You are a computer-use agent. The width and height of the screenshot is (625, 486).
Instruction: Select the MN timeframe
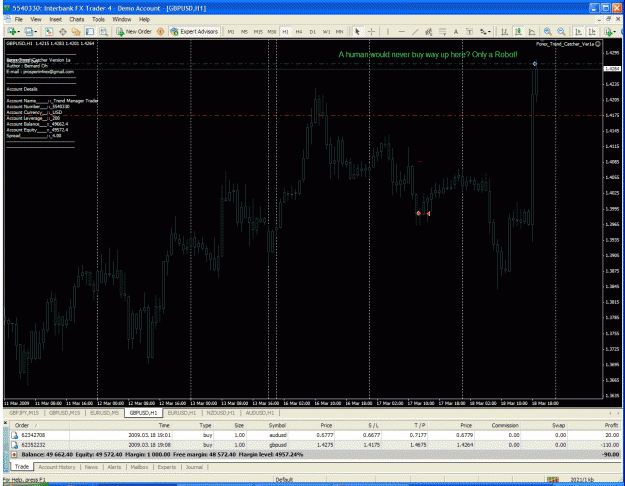click(340, 32)
